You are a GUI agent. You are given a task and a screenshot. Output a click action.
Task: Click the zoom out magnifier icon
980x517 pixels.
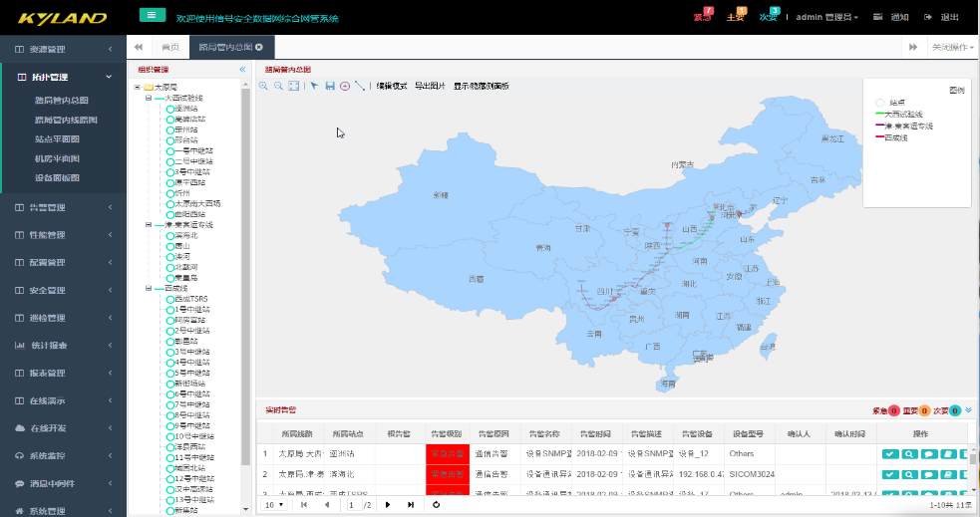[x=278, y=87]
